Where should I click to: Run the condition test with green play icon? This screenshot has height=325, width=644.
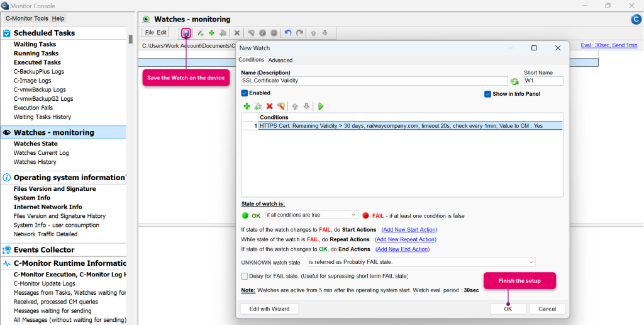click(x=321, y=106)
